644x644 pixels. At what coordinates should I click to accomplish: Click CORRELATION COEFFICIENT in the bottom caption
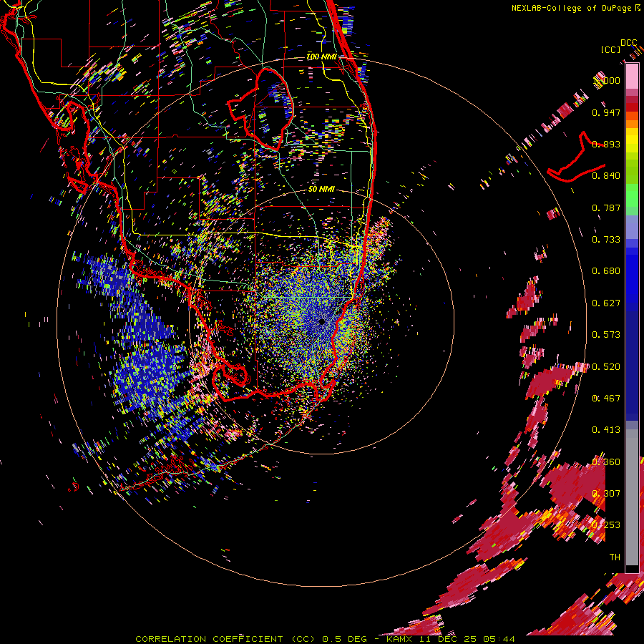coord(209,639)
